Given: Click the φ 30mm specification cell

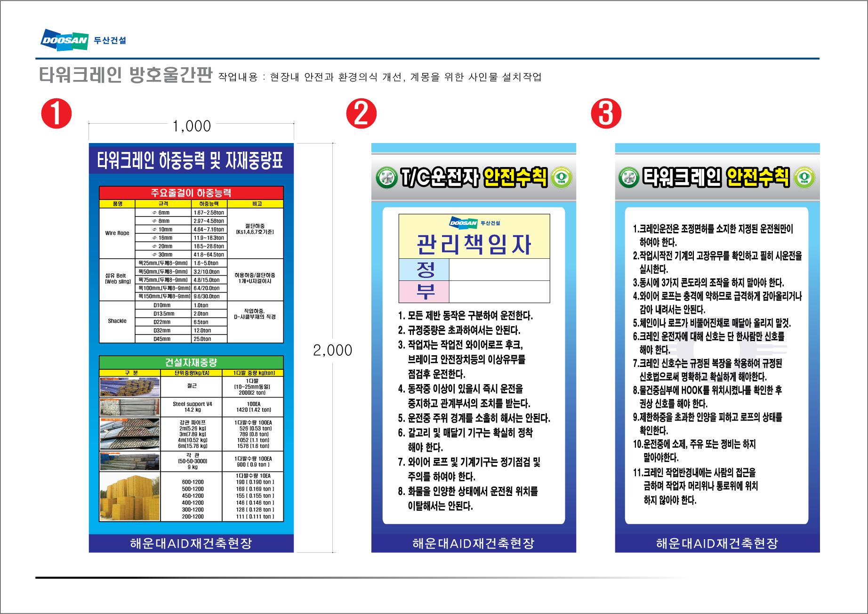Looking at the screenshot, I should click(x=163, y=255).
